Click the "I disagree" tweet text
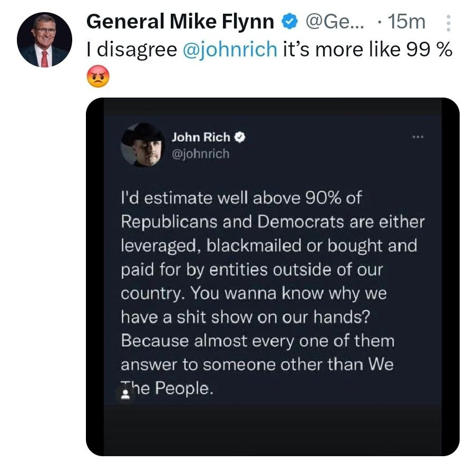The width and height of the screenshot is (476, 472). point(132,49)
